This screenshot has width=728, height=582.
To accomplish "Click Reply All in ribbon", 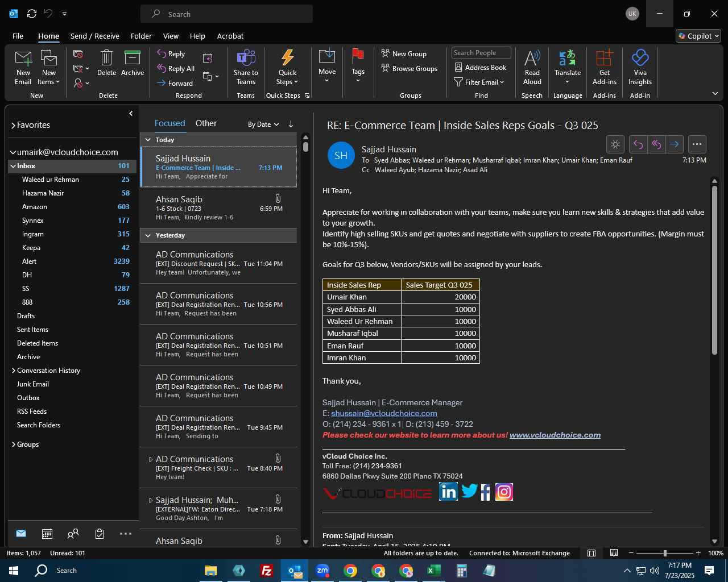I will pos(176,69).
